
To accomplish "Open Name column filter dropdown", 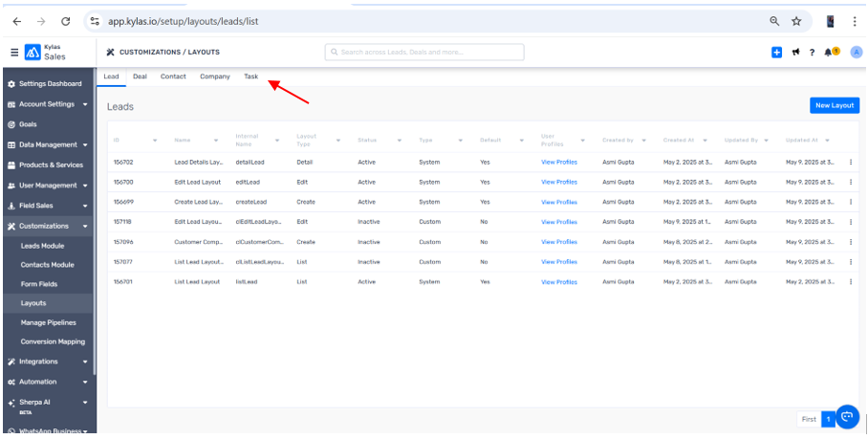I will [x=216, y=141].
